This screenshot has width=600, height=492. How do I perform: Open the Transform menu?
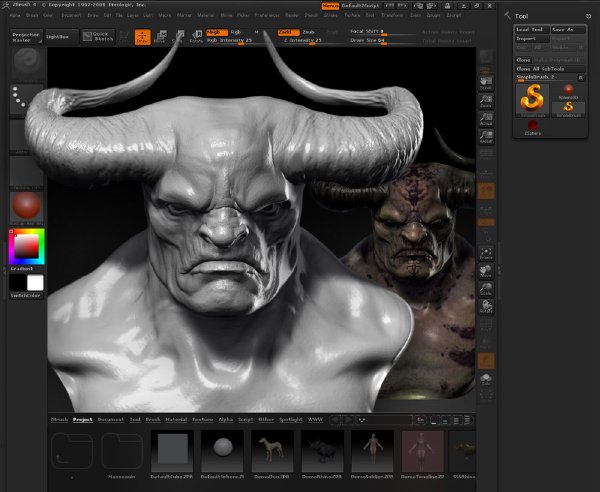point(392,15)
